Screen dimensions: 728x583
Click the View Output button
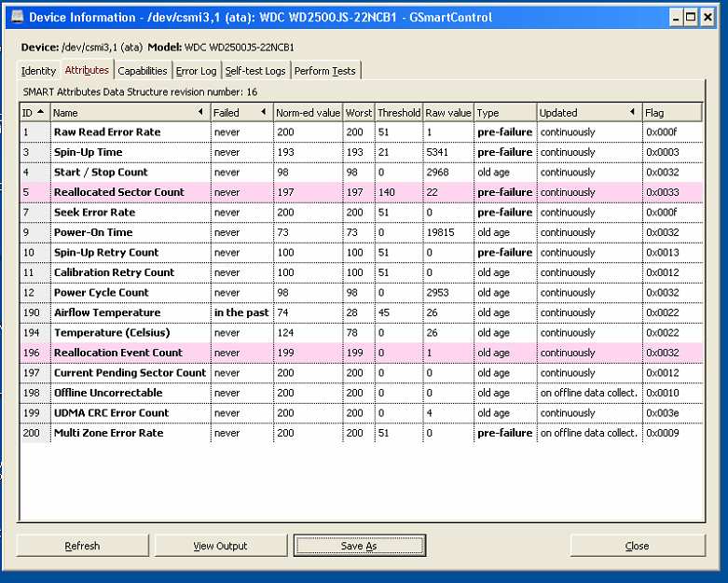[220, 546]
